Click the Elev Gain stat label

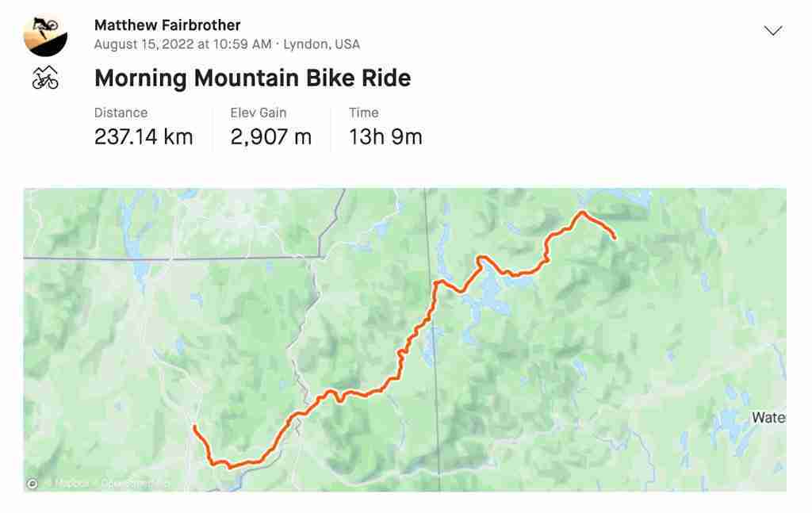click(x=258, y=113)
